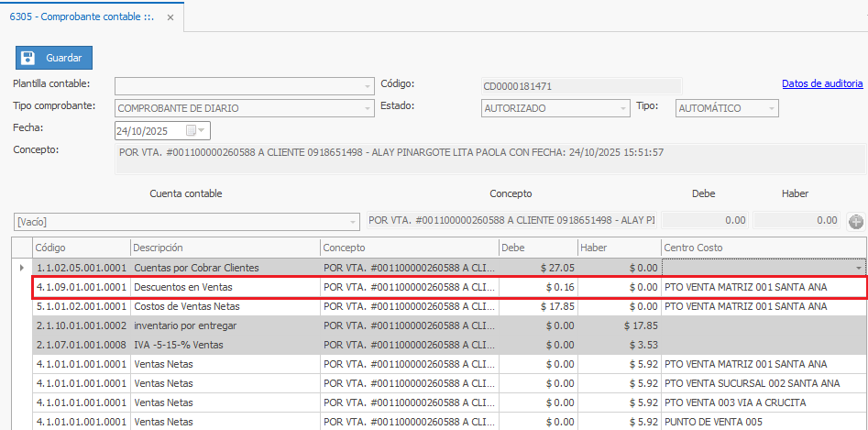
Task: Open the Fecha date picker arrow
Action: coord(203,130)
